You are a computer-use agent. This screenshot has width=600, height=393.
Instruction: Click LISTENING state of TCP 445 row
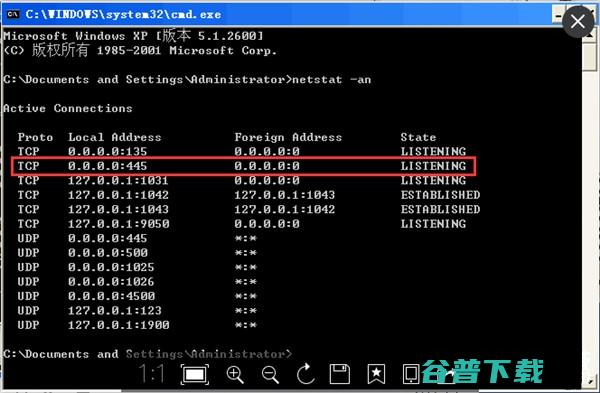pos(433,166)
